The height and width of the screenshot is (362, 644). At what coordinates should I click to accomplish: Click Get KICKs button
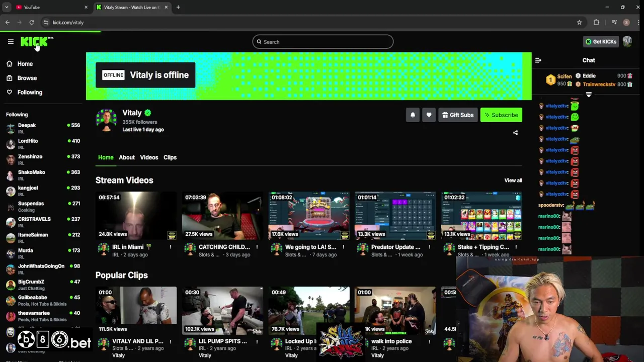pos(601,42)
